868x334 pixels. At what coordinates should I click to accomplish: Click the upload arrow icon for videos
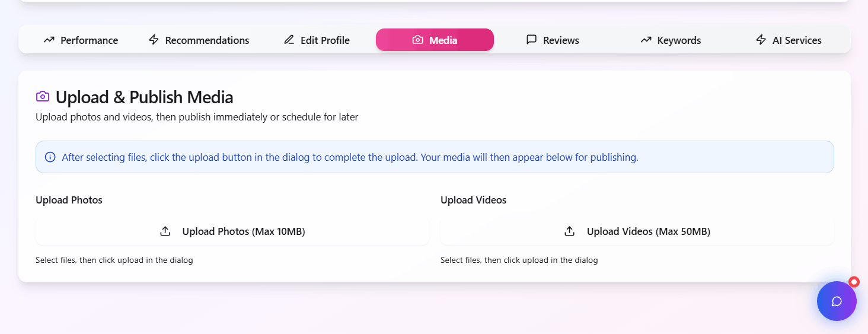pyautogui.click(x=570, y=231)
